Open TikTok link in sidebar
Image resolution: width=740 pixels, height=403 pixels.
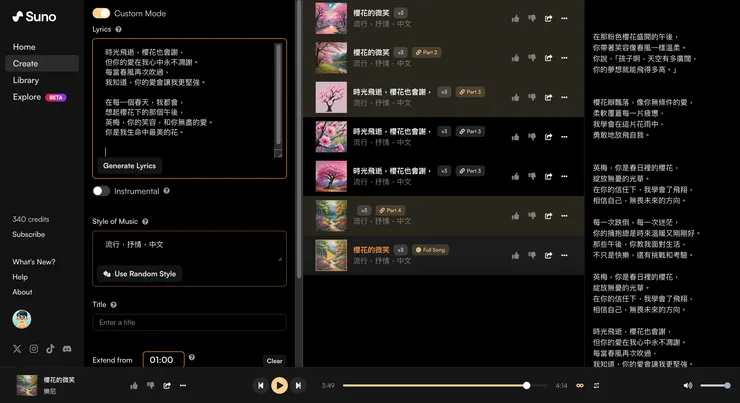50,349
